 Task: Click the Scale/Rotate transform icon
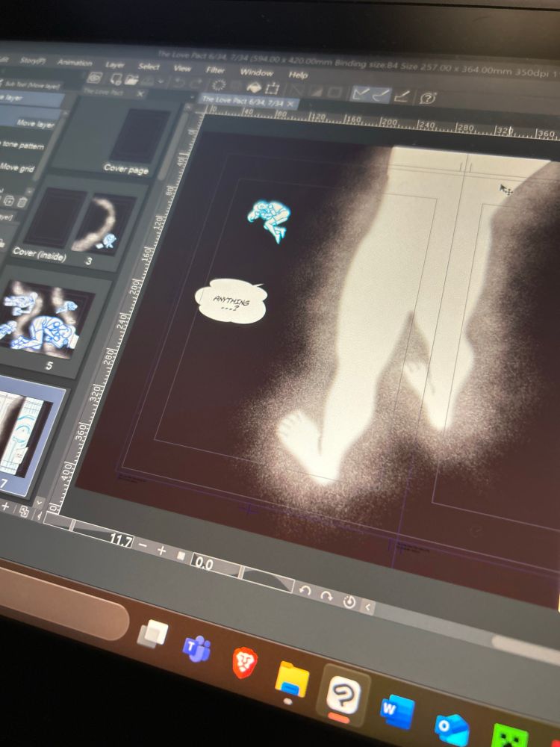(273, 88)
